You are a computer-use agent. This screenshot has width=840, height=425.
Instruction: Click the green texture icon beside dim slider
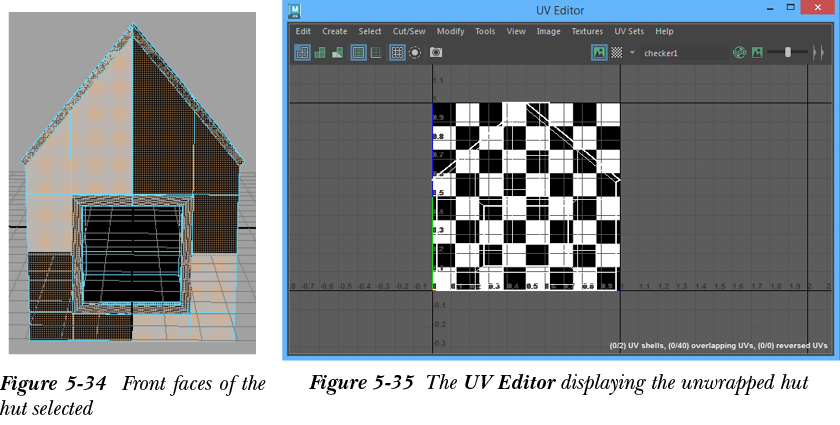[x=757, y=52]
